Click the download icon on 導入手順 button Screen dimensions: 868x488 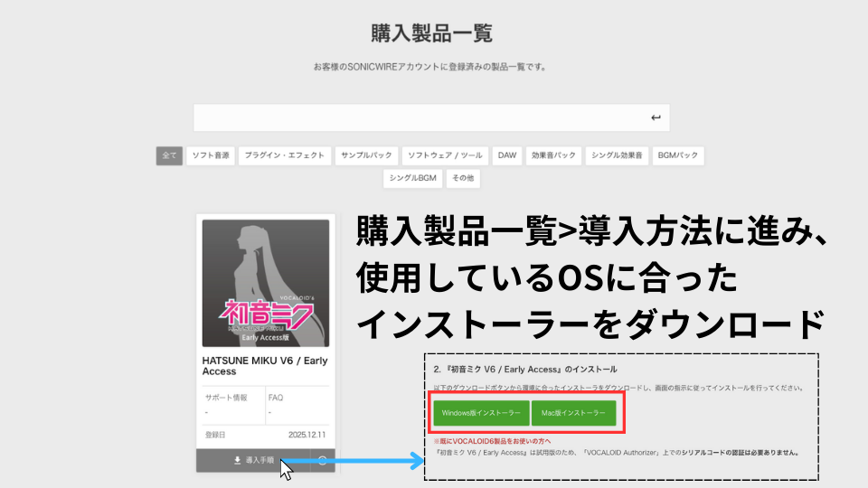coord(237,460)
